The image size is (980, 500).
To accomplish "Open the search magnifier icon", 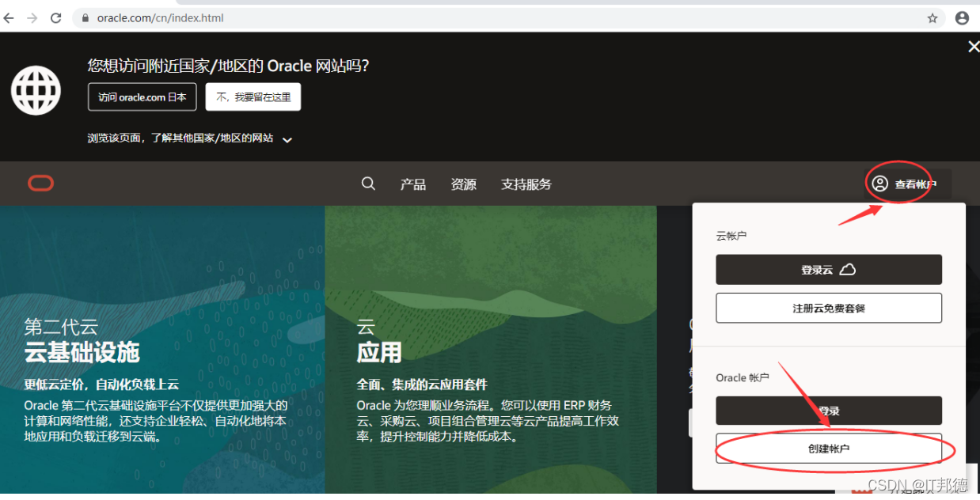I will [x=368, y=184].
